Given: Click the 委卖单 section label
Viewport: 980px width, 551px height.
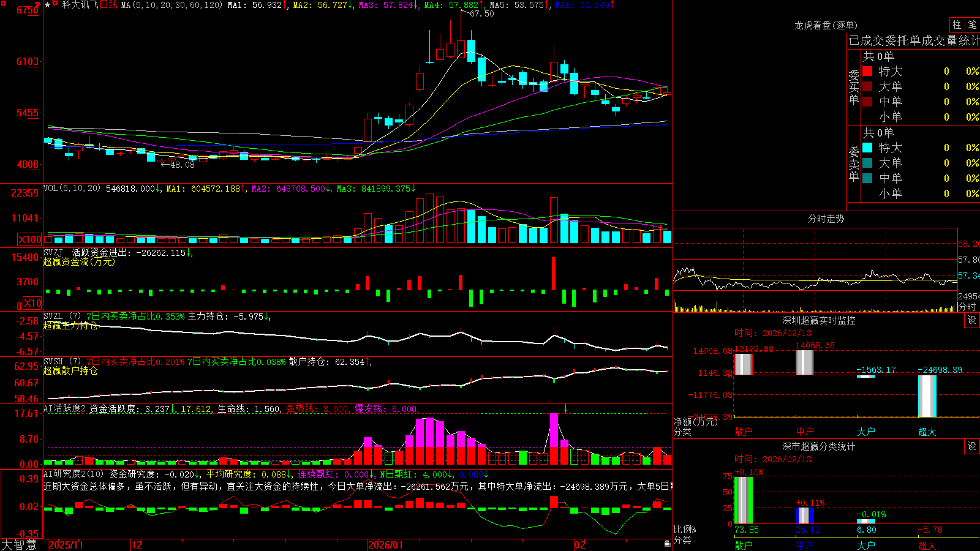Looking at the screenshot, I should click(x=854, y=164).
